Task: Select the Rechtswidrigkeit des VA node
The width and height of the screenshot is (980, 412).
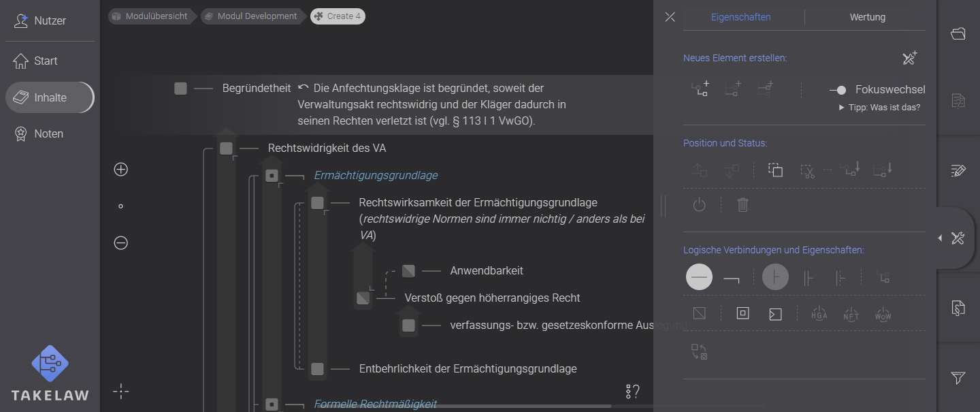Action: (x=326, y=147)
